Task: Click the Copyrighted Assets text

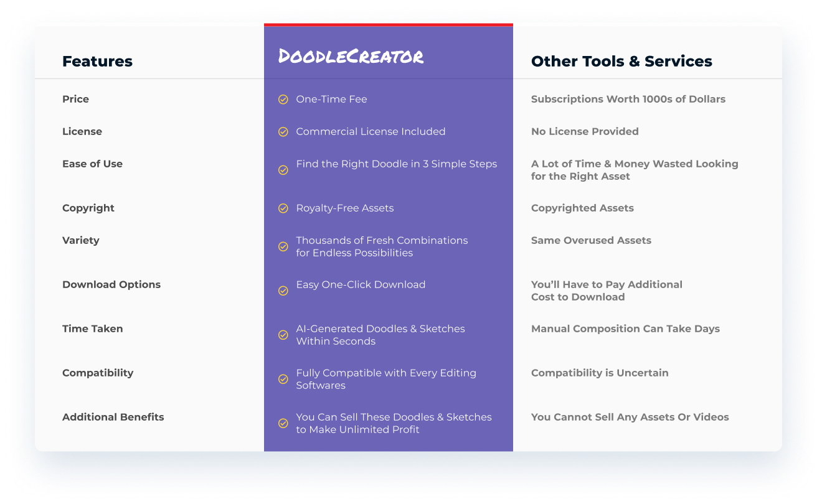Action: coord(582,208)
